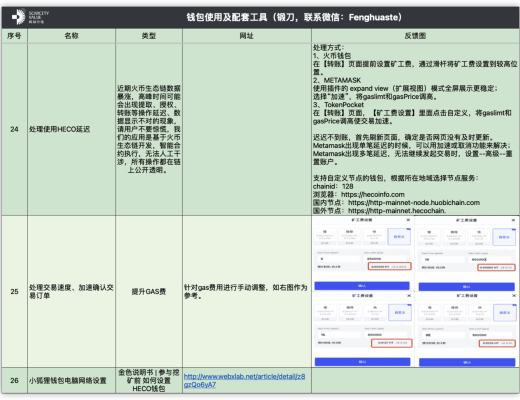This screenshot has height=400, width=520.
Task: Click red-outlined fee value in top-left panel
Action: pyautogui.click(x=389, y=266)
